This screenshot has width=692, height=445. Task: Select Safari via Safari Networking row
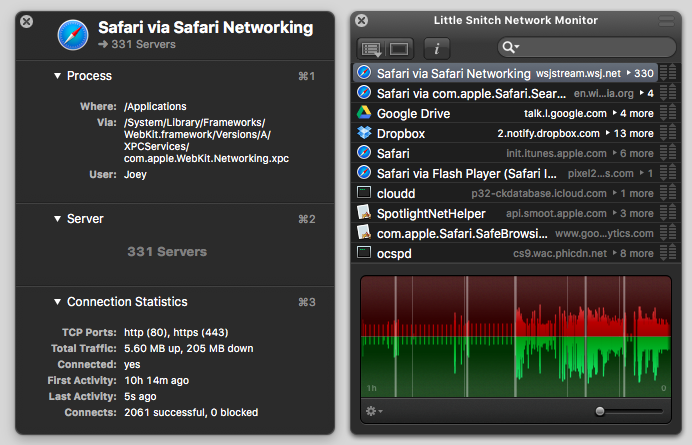click(x=505, y=73)
